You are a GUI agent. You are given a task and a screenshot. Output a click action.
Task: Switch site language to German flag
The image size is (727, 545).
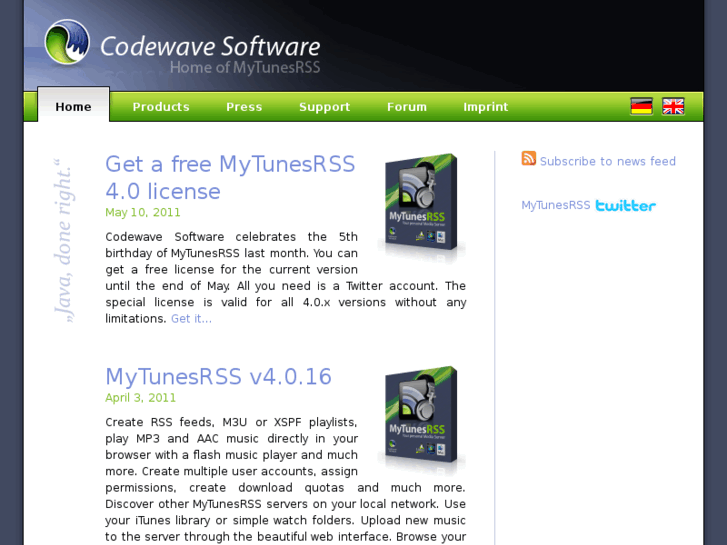coord(641,106)
